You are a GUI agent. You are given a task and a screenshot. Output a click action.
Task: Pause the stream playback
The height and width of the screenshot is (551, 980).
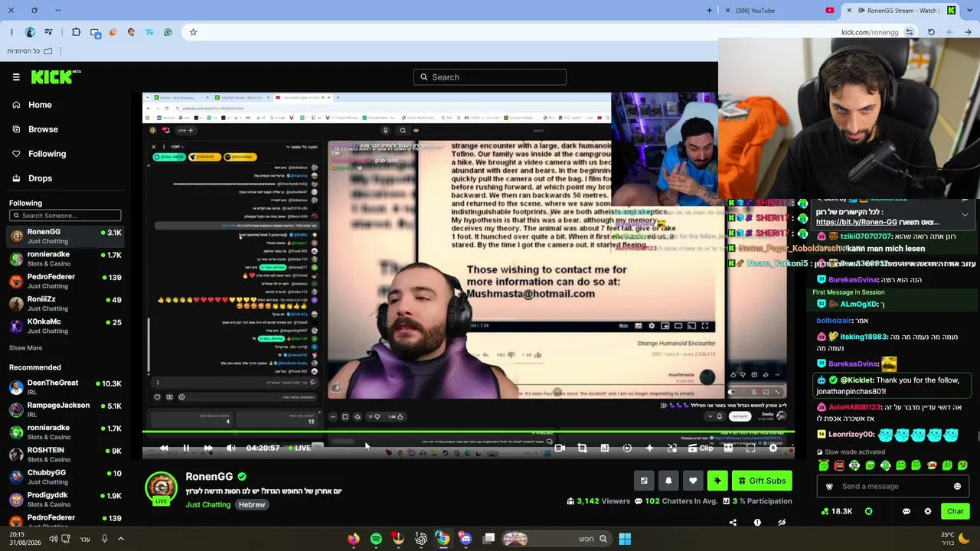pyautogui.click(x=186, y=448)
